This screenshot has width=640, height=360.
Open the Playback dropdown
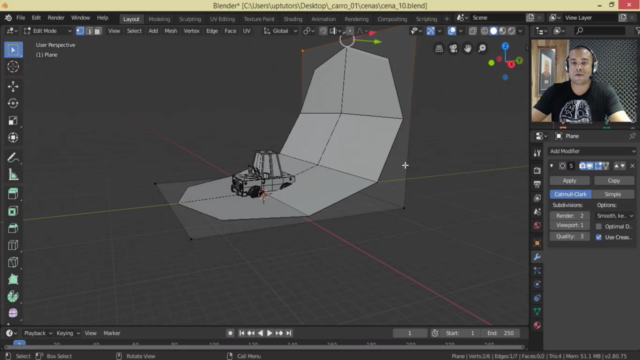pos(38,333)
